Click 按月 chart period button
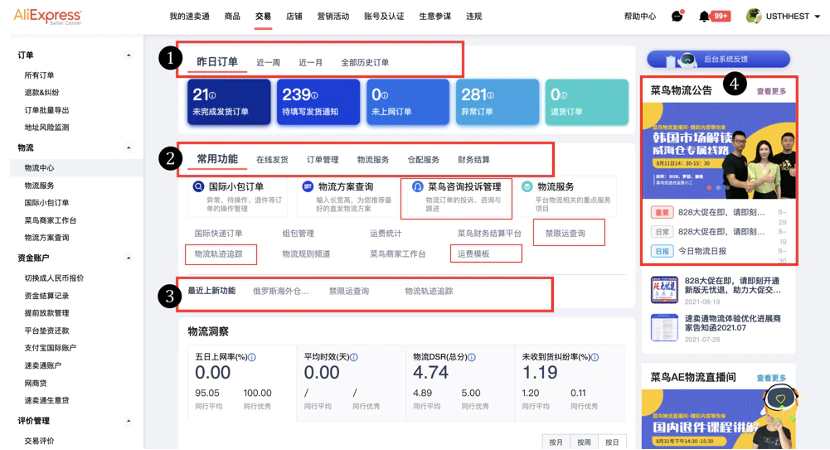This screenshot has width=830, height=450. pos(556,442)
